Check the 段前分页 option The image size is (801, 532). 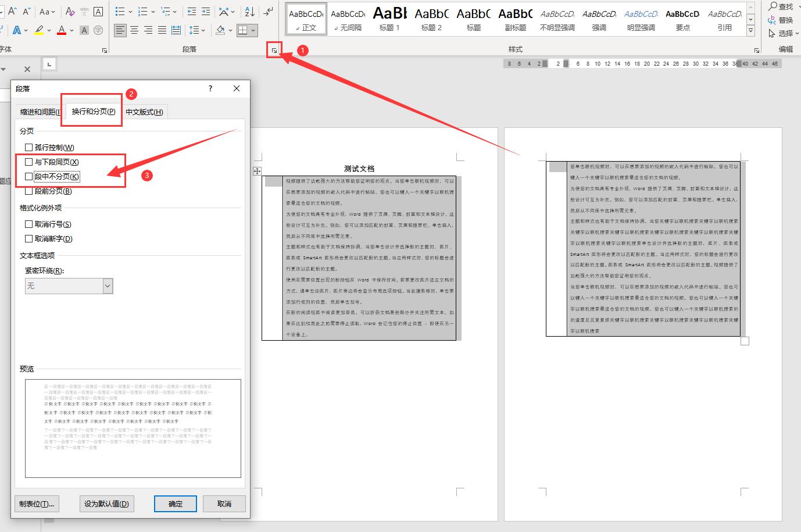(x=48, y=191)
